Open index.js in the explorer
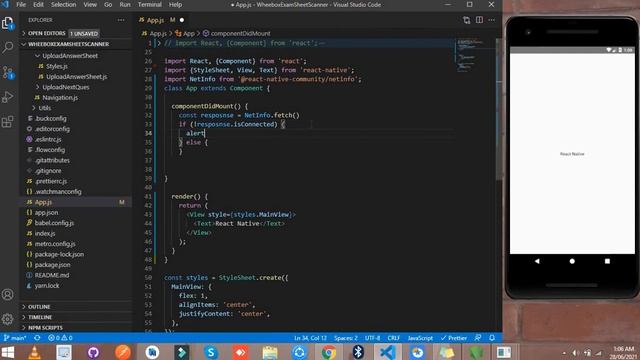Viewport: 640px width, 360px height. (45, 233)
